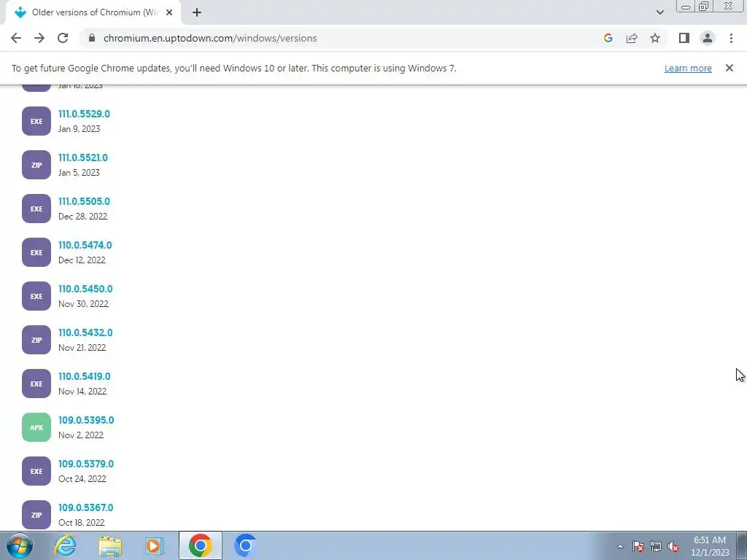
Task: Open version 110.0.5432.0 link
Action: coord(86,332)
